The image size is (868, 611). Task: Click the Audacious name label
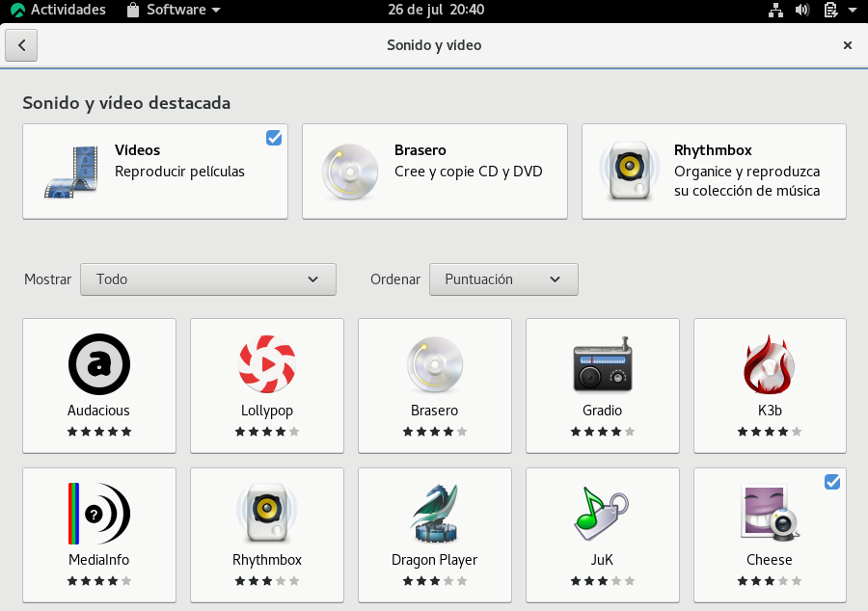point(98,411)
